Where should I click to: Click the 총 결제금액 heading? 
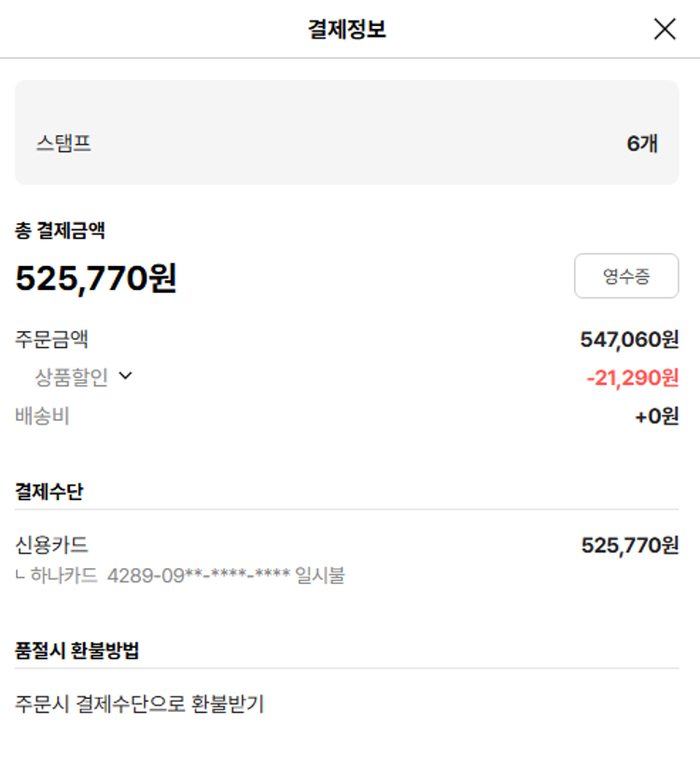tap(60, 230)
